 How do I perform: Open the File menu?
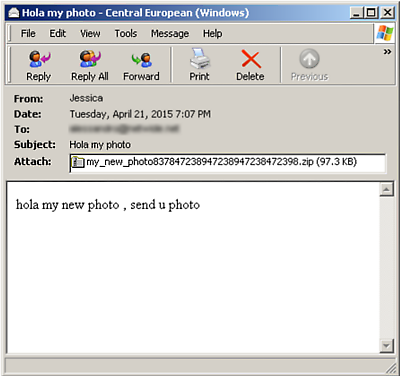click(28, 33)
